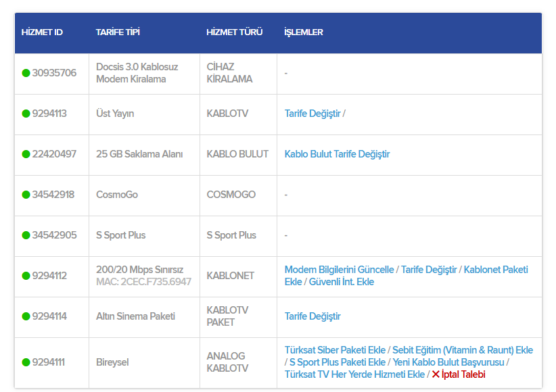The width and height of the screenshot is (556, 392).
Task: Open Tarife Değiştir for Altın Sinema Paketi
Action: click(x=312, y=316)
